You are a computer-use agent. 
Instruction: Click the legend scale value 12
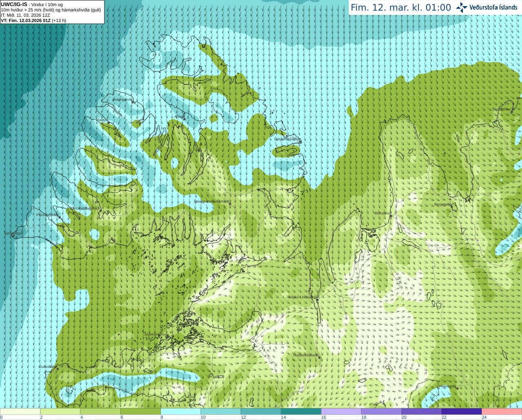(x=243, y=417)
